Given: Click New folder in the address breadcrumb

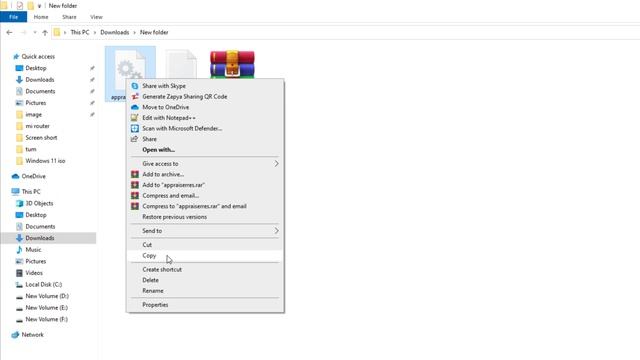Looking at the screenshot, I should tap(154, 32).
